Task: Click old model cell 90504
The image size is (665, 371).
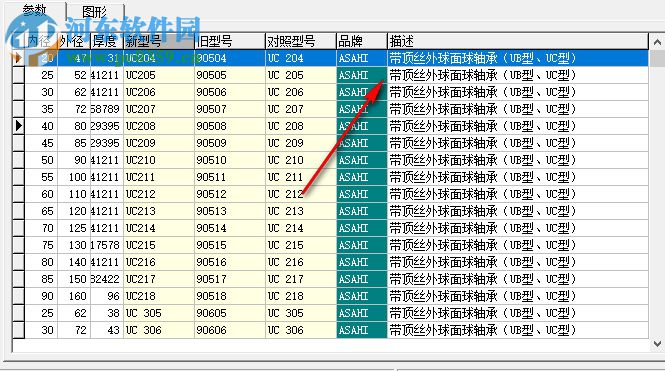Action: [230, 58]
